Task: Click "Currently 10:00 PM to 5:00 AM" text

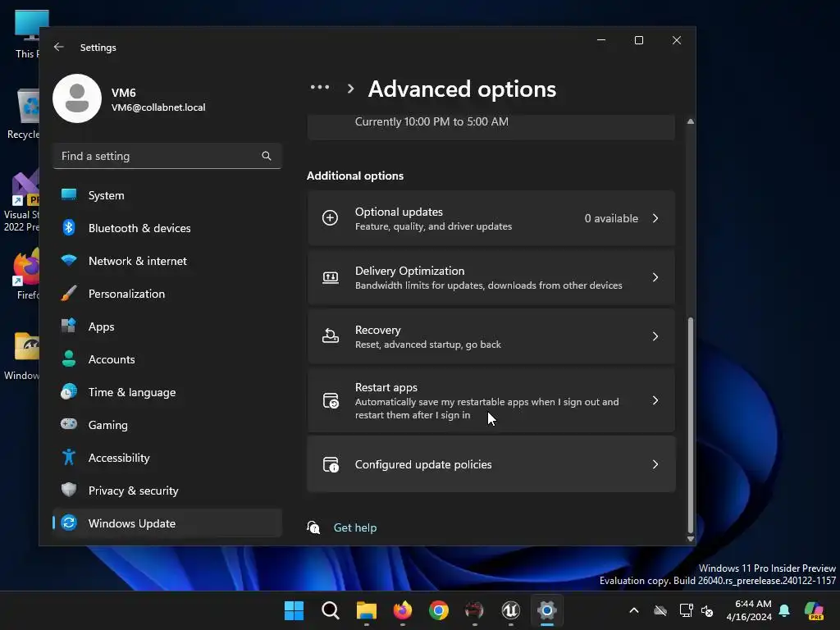Action: point(431,121)
